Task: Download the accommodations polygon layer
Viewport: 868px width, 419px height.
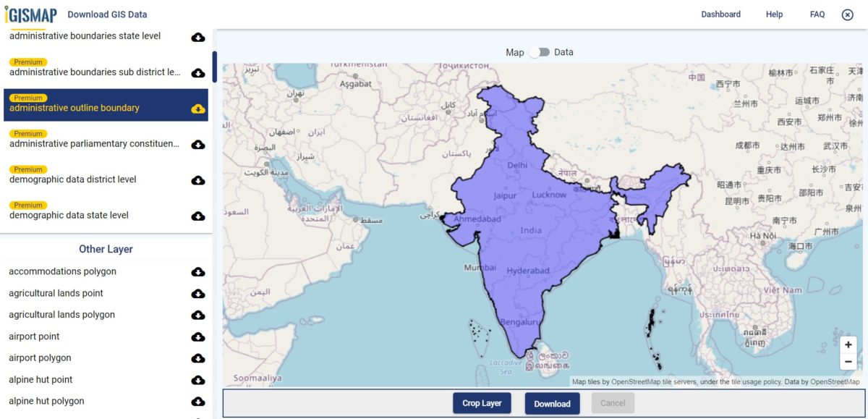Action: click(x=197, y=272)
